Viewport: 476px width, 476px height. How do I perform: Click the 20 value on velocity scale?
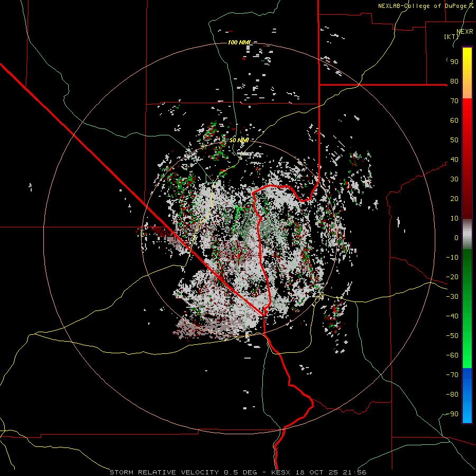(x=454, y=199)
